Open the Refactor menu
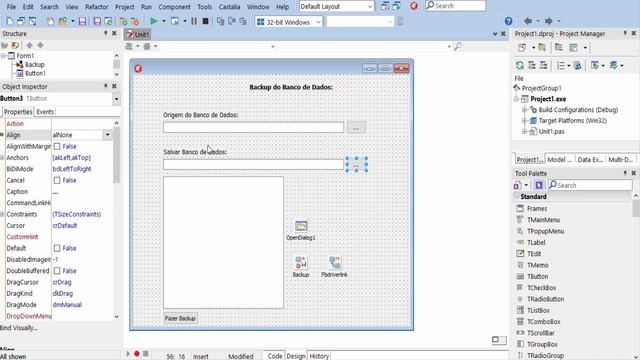This screenshot has width=640, height=360. (x=97, y=7)
